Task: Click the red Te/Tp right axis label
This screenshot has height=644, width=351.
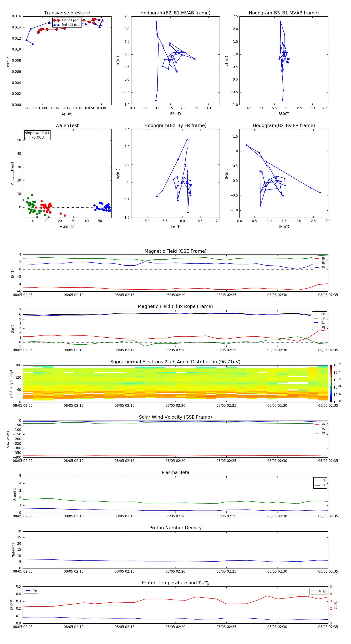Action: tap(336, 605)
